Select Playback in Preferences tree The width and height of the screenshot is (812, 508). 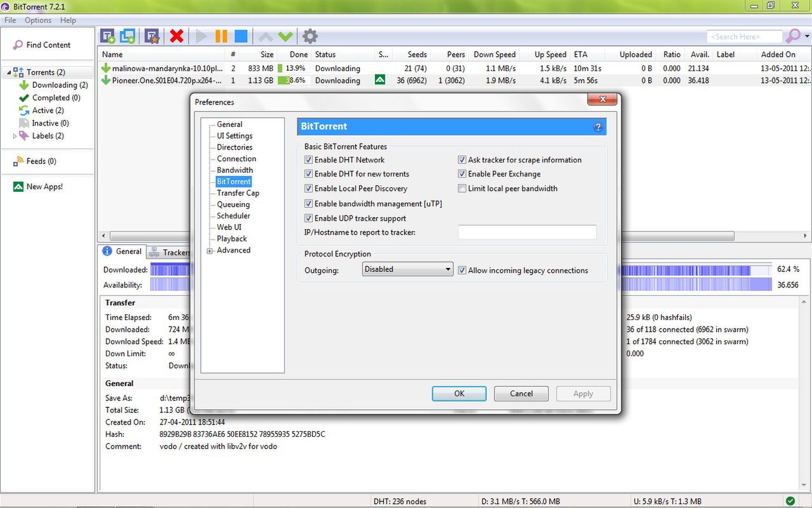coord(232,239)
